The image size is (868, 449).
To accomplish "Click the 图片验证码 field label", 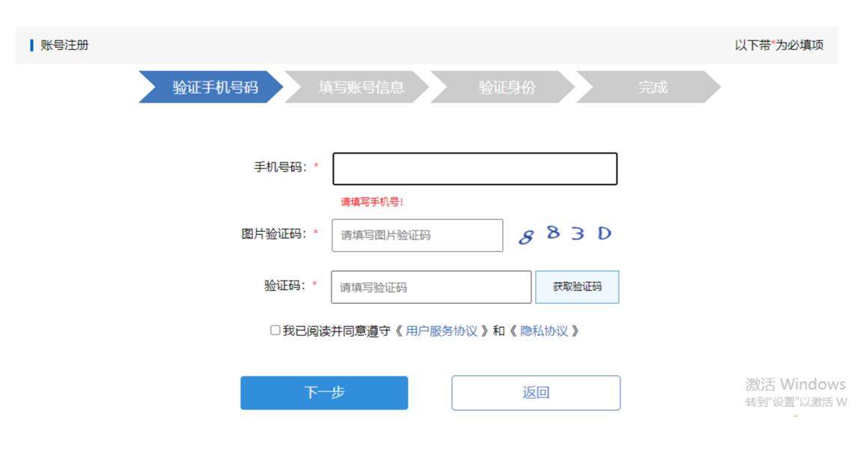I will pyautogui.click(x=275, y=234).
